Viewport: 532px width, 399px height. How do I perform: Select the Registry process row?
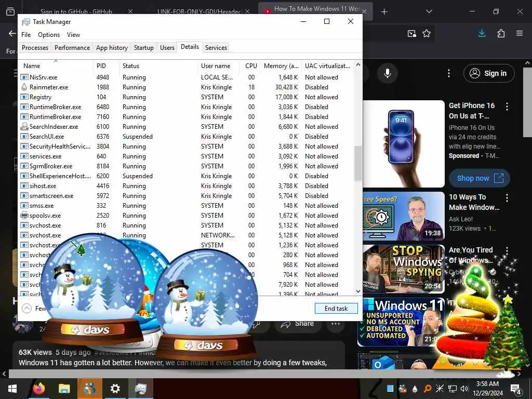(186, 97)
